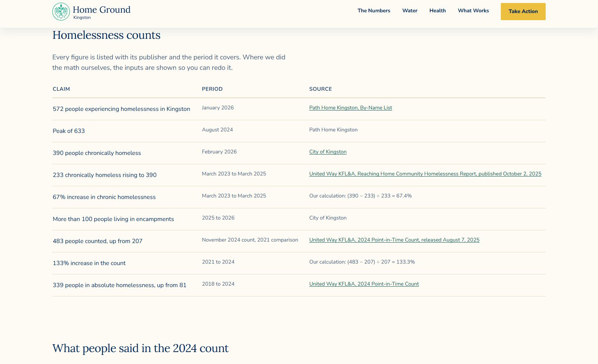Image resolution: width=598 pixels, height=364 pixels.
Task: Open 2024 Point-in-Time Count released August 7 link
Action: pos(394,240)
